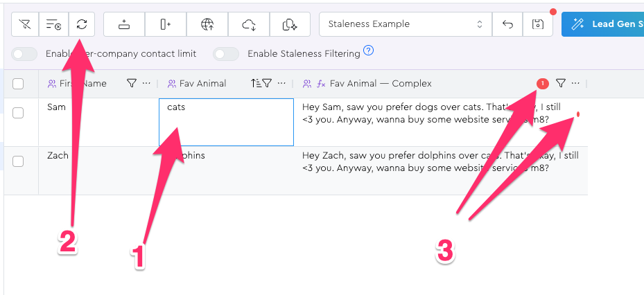This screenshot has width=644, height=295.
Task: Click the refresh table icon
Action: point(82,24)
